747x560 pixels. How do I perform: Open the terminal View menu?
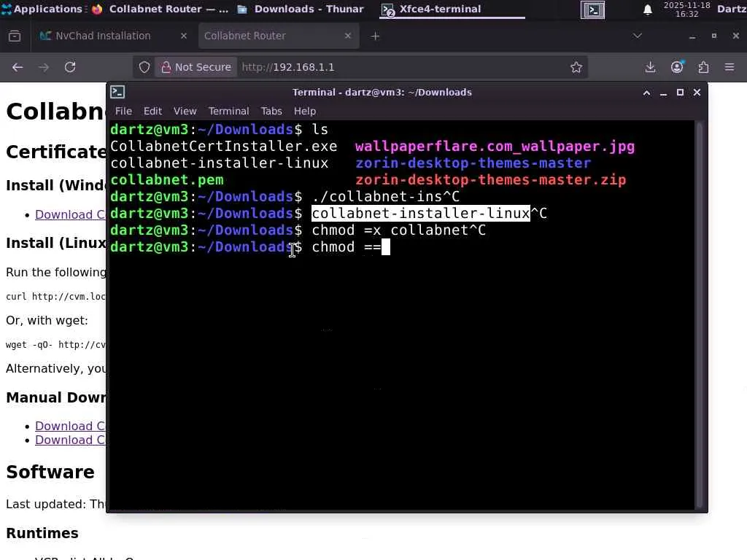(x=185, y=111)
